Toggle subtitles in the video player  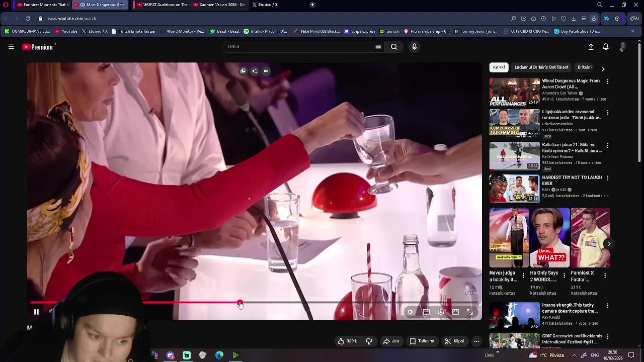[x=426, y=312]
